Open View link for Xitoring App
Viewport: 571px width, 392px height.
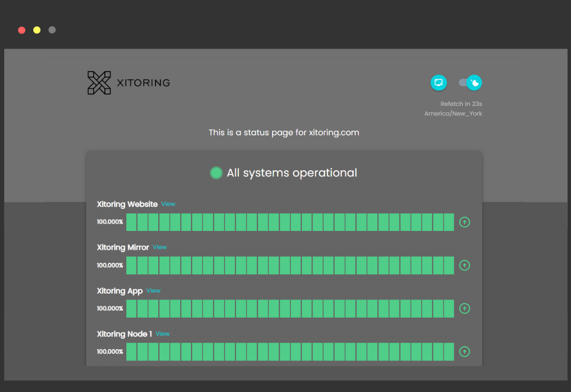coord(154,290)
